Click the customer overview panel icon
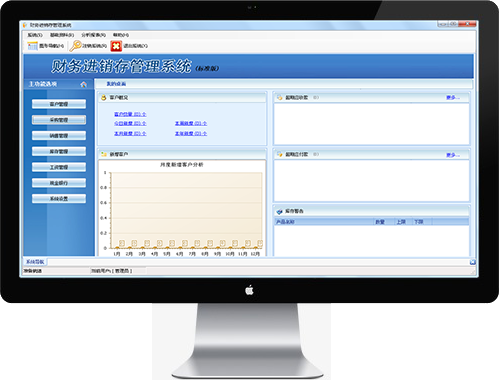 104,98
